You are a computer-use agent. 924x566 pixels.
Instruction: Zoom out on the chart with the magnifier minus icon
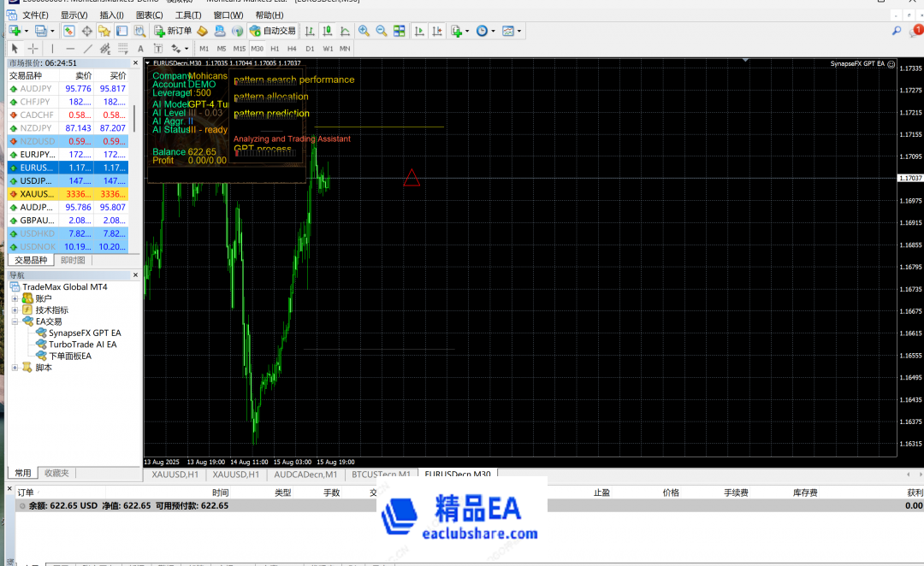(x=381, y=31)
